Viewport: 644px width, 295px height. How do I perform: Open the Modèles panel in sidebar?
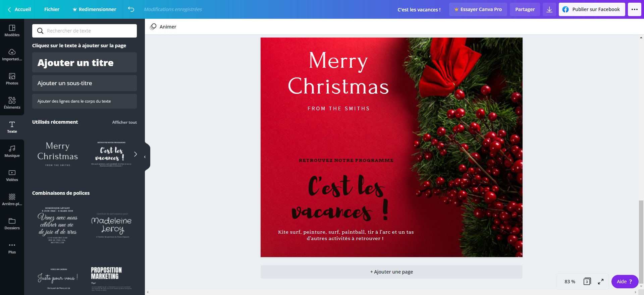[12, 31]
